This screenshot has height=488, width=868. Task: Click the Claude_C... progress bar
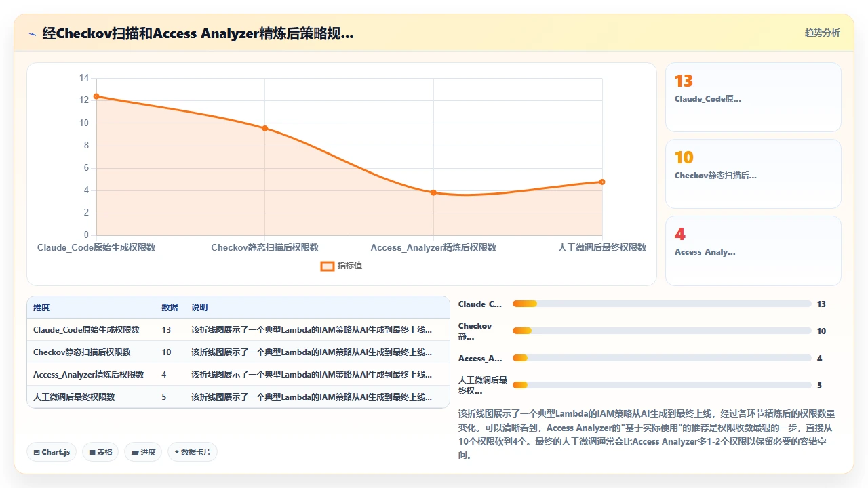[662, 304]
